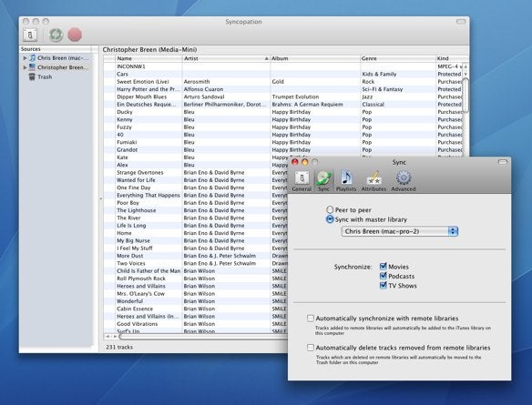This screenshot has height=405, width=532.
Task: Sort tracks by the Genre column
Action: pos(398,58)
